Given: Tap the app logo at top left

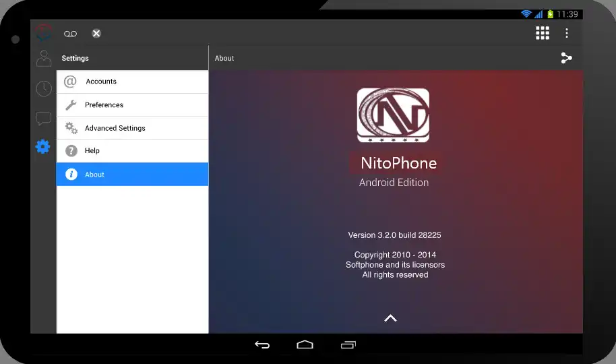Looking at the screenshot, I should pyautogui.click(x=43, y=33).
